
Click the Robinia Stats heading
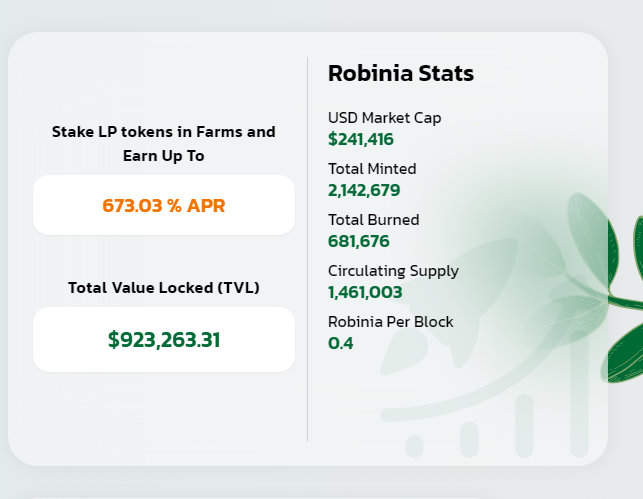pyautogui.click(x=401, y=73)
